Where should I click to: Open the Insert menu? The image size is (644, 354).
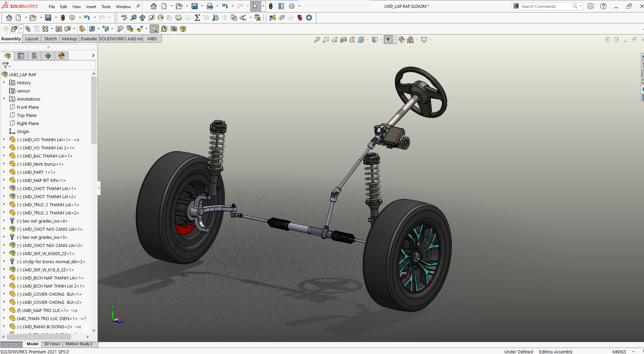tap(91, 6)
